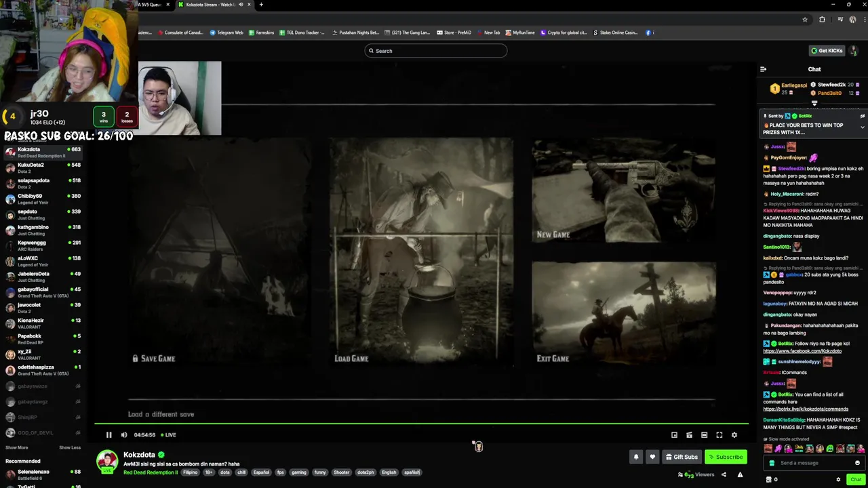The image size is (868, 488).
Task: Open KukuDota2 channel in sidebar
Action: (x=42, y=167)
